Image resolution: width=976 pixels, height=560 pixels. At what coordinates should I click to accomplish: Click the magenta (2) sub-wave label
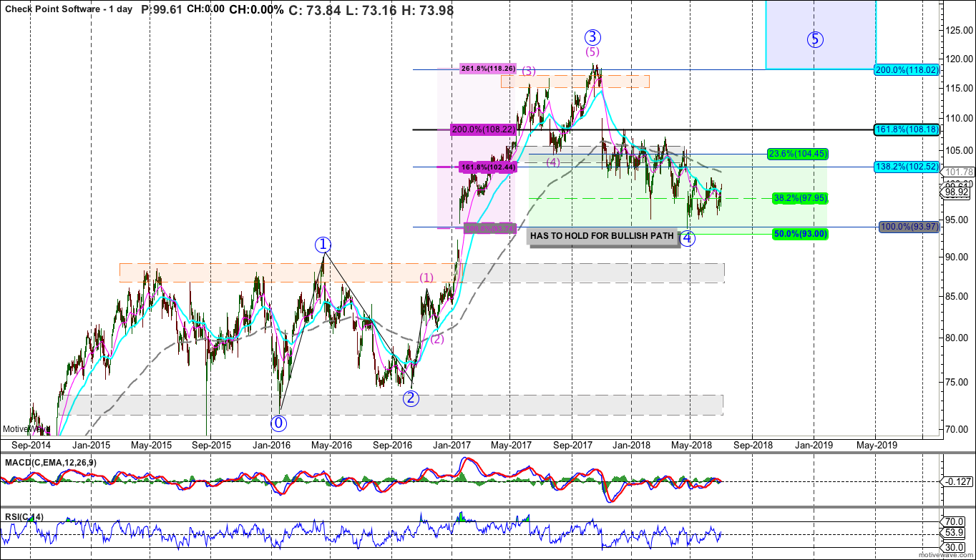[437, 339]
